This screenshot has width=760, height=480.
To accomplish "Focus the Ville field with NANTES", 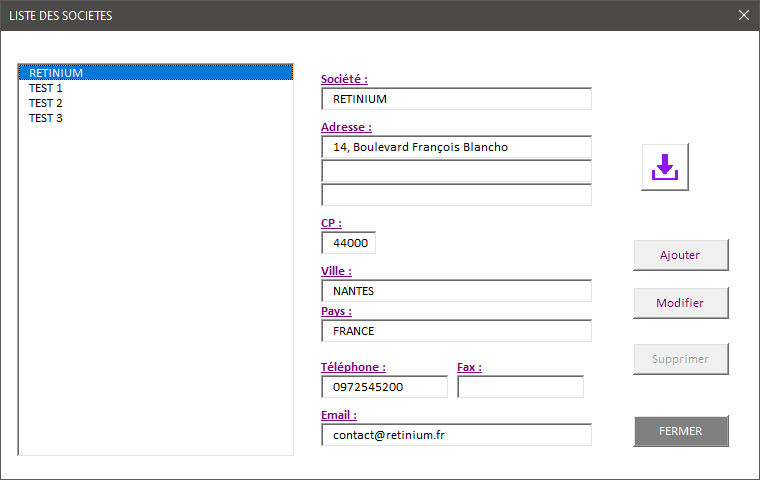I will click(456, 291).
